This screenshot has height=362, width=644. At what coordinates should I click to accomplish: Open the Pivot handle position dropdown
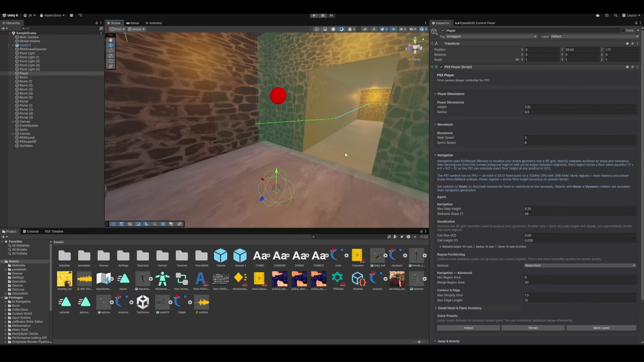[117, 29]
